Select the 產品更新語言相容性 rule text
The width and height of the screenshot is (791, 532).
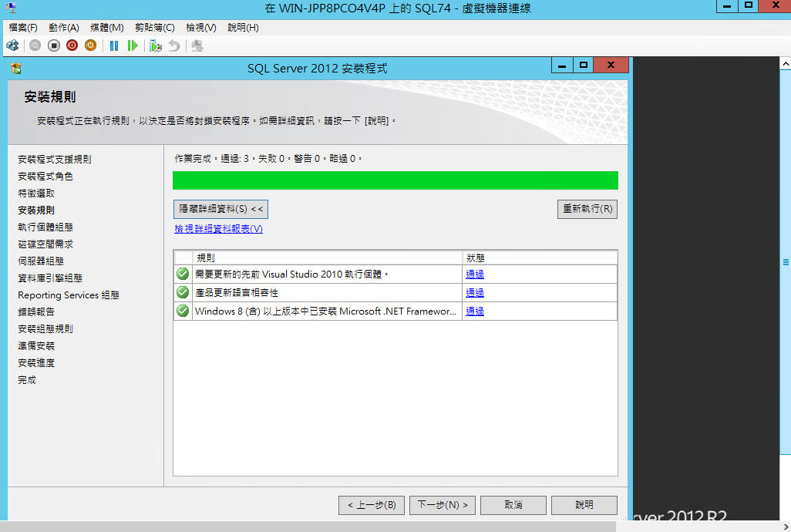237,293
